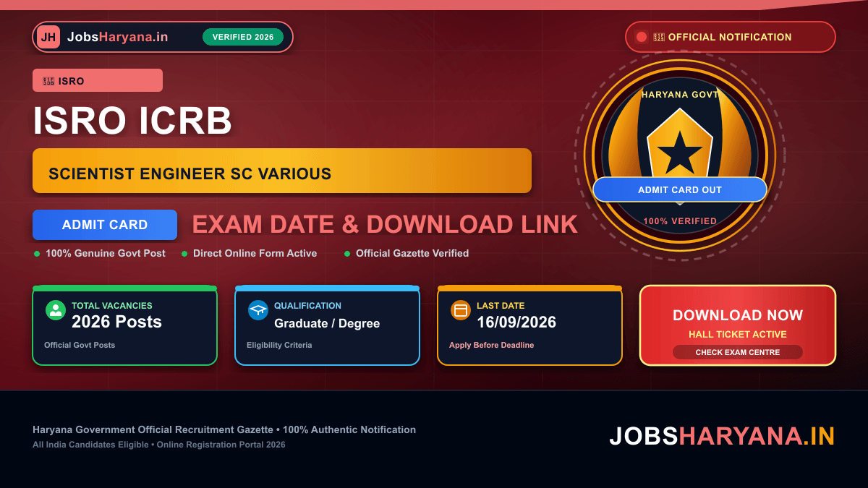The width and height of the screenshot is (868, 488).
Task: Click the red dot in Official Notification badge
Action: click(x=642, y=37)
